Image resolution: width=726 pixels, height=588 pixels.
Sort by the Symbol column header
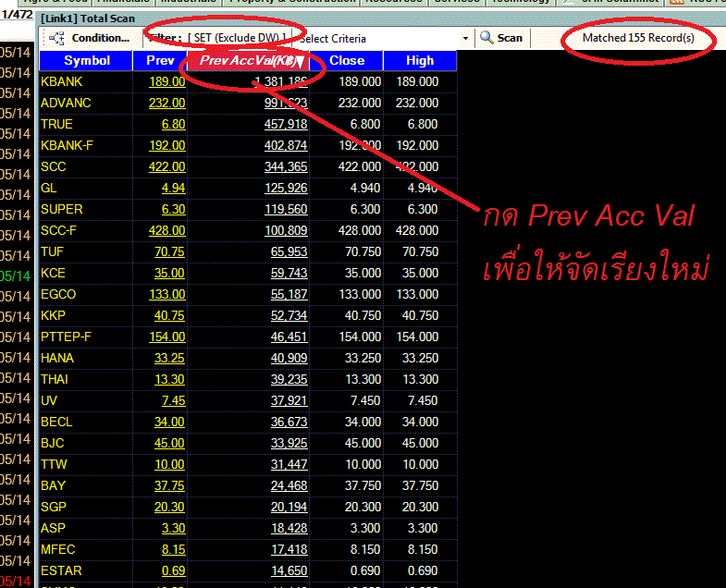coord(87,61)
